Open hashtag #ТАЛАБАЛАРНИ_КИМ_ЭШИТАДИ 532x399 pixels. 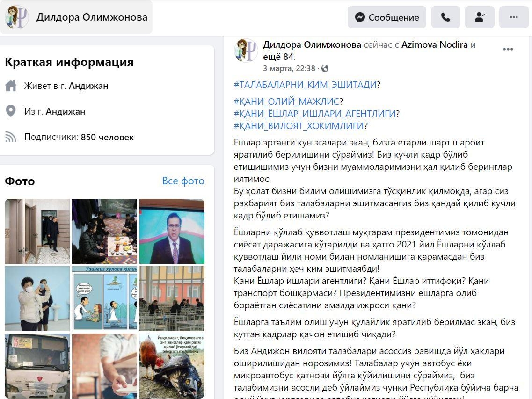(306, 85)
